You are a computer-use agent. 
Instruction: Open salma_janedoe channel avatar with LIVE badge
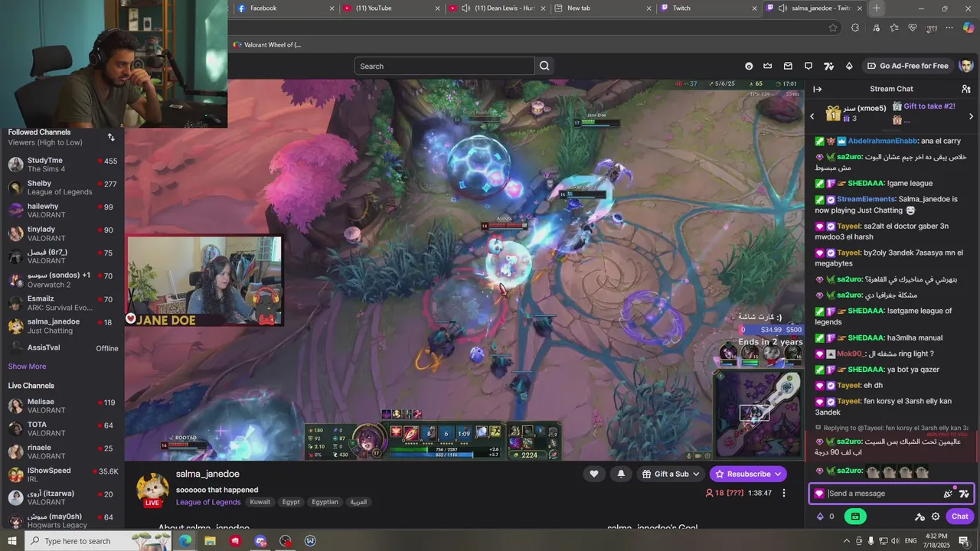[x=152, y=490]
